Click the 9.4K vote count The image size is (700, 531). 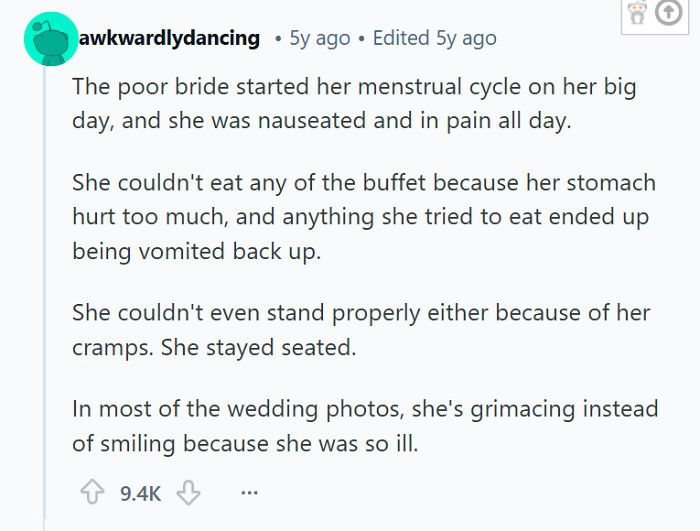pyautogui.click(x=140, y=493)
